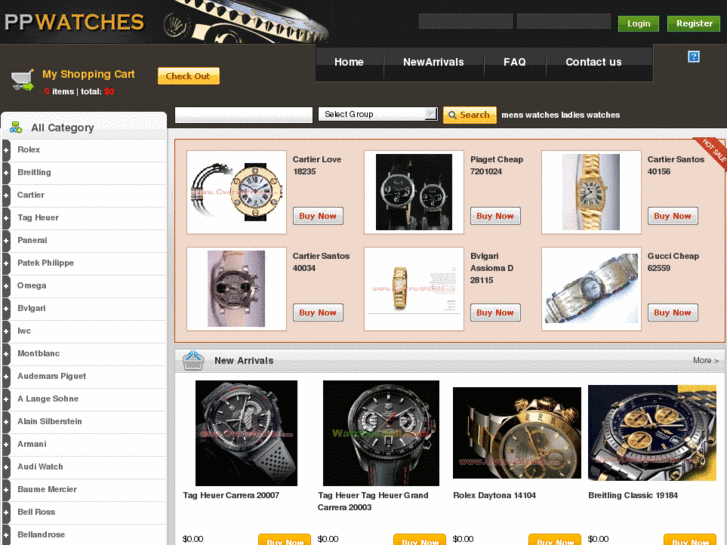Screen dimensions: 727x545
Task: Open the Cartier Santos 40156 thumbnail
Action: [x=591, y=192]
